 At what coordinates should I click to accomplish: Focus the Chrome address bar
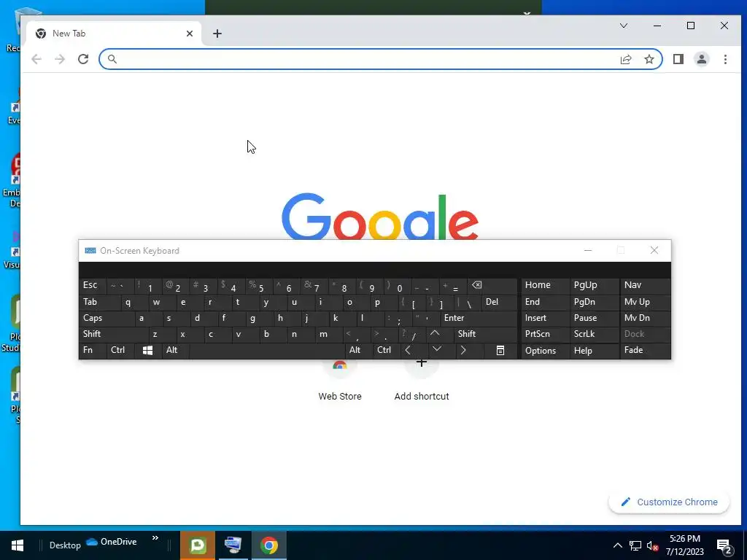click(365, 59)
